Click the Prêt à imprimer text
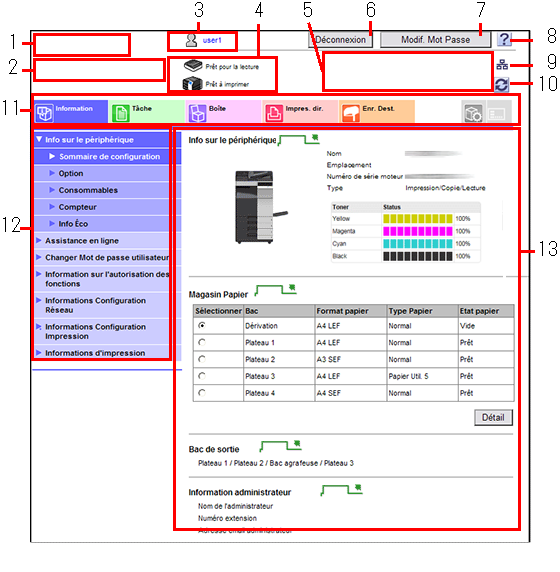The height and width of the screenshot is (572, 560). point(227,84)
